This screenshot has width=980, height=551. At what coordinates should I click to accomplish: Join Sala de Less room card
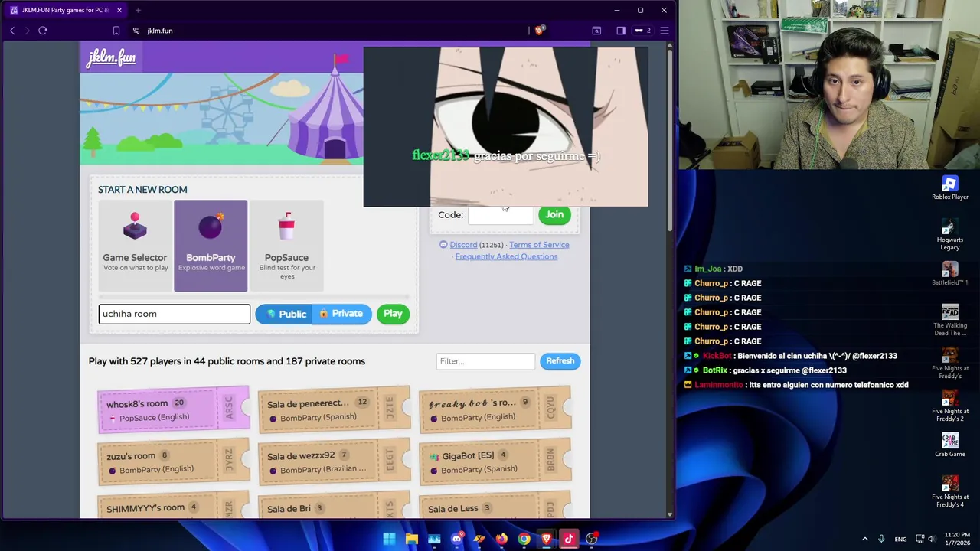pos(495,505)
